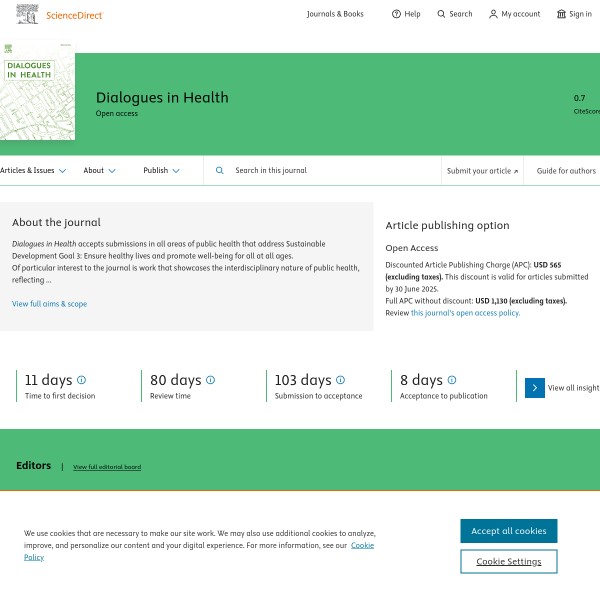This screenshot has height=600, width=600.
Task: Click Accept all cookies button
Action: 508,531
